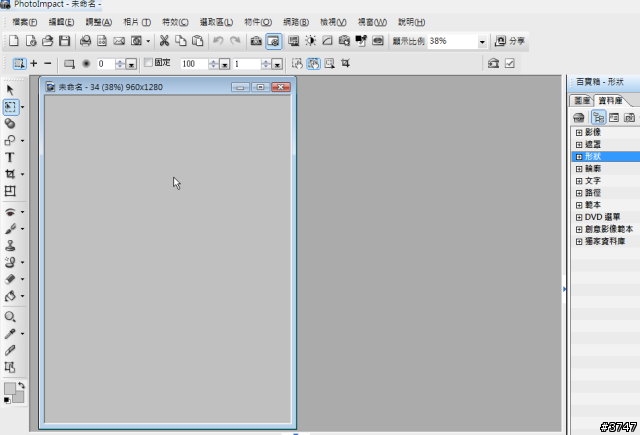Viewport: 640px width, 435px height.
Task: Click the Cut scissors icon
Action: [x=164, y=41]
